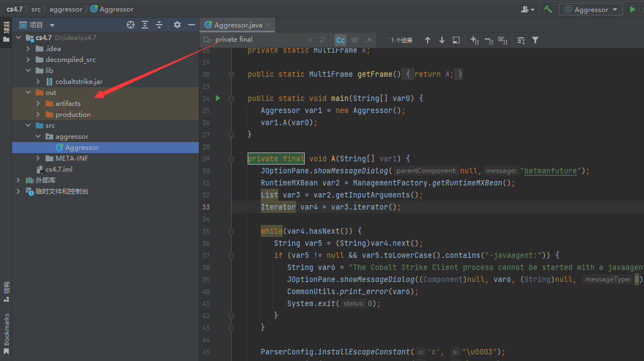Screen dimensions: 644x361
Task: Select cs4.7.iml file in tree
Action: coord(105,170)
